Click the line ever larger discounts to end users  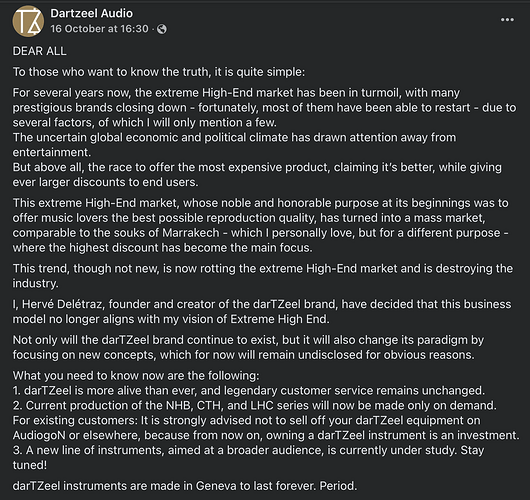point(105,182)
